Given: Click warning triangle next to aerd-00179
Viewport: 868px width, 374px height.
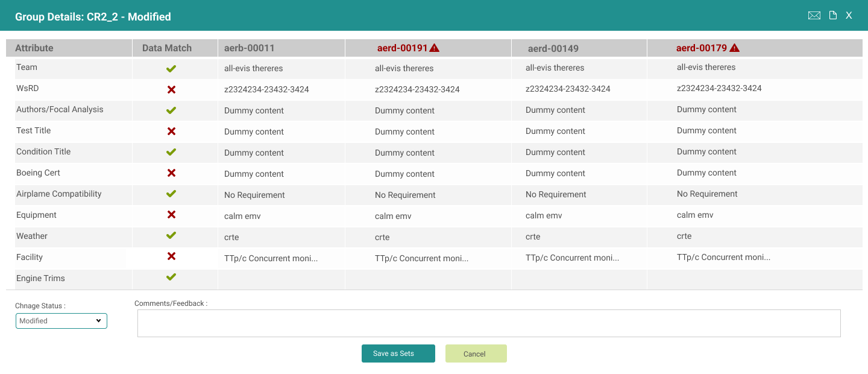Looking at the screenshot, I should point(734,48).
